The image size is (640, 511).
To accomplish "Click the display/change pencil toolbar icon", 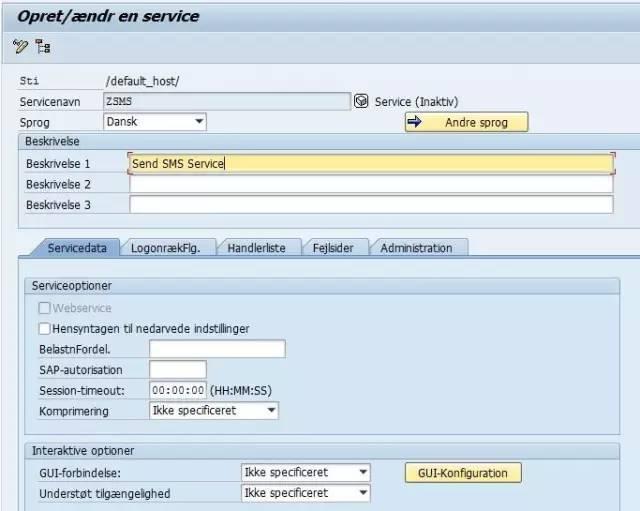I will click(x=20, y=47).
